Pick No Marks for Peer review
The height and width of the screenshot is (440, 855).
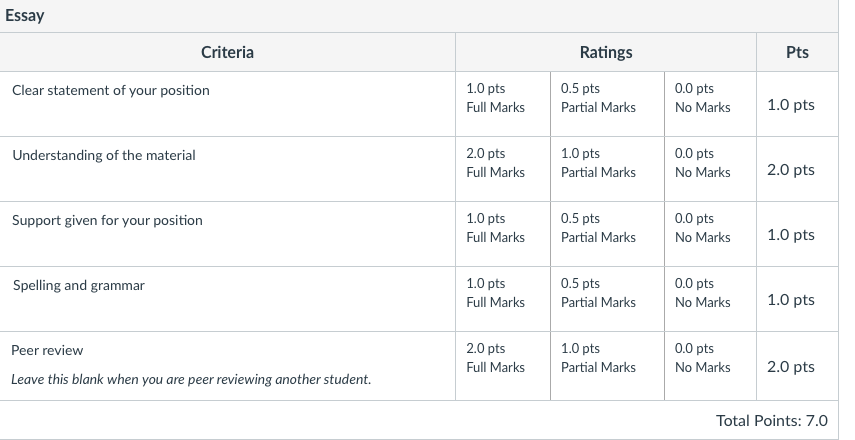[x=710, y=365]
